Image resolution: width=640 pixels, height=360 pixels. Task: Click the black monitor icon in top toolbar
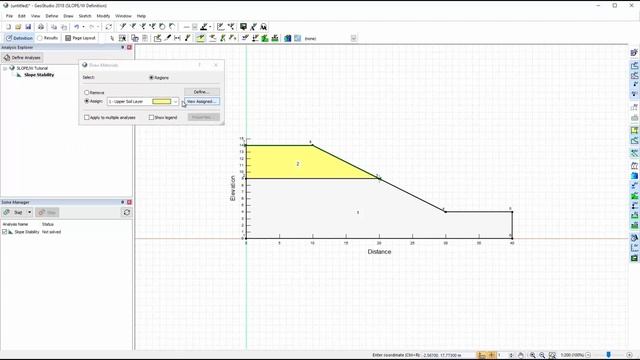pyautogui.click(x=243, y=27)
